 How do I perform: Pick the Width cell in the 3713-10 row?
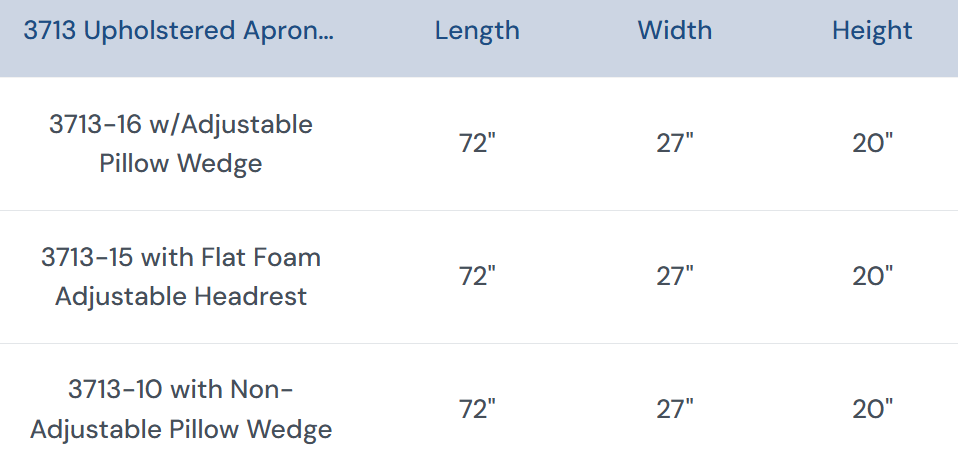tap(675, 410)
